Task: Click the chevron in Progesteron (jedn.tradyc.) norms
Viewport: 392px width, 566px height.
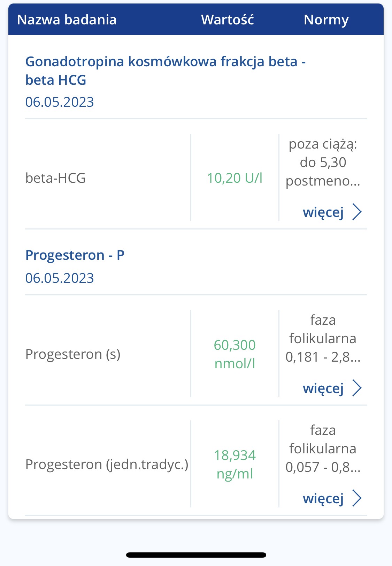Action: [x=357, y=498]
